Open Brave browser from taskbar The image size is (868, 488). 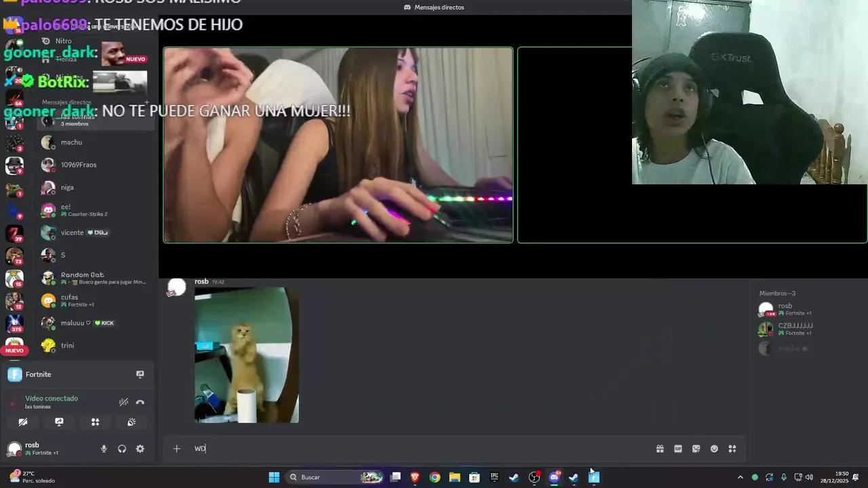[x=415, y=477]
